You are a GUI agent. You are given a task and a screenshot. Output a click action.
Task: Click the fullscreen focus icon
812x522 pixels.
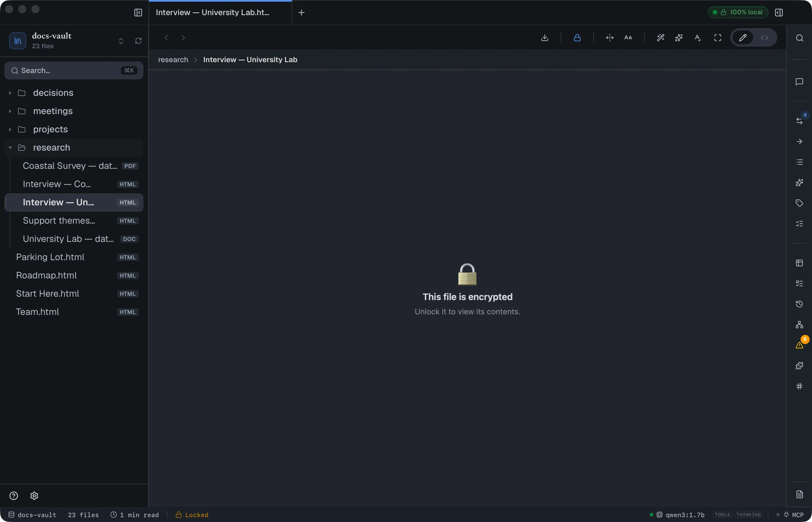(x=718, y=38)
